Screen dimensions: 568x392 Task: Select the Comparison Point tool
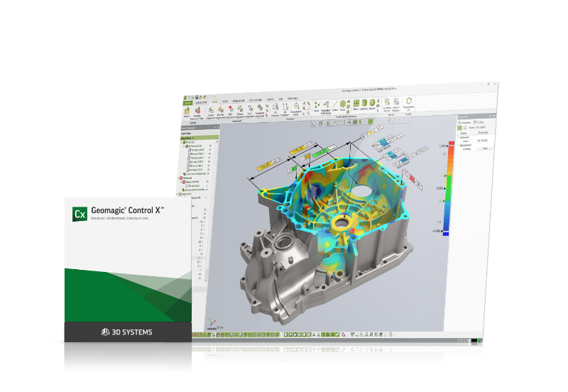tap(296, 109)
